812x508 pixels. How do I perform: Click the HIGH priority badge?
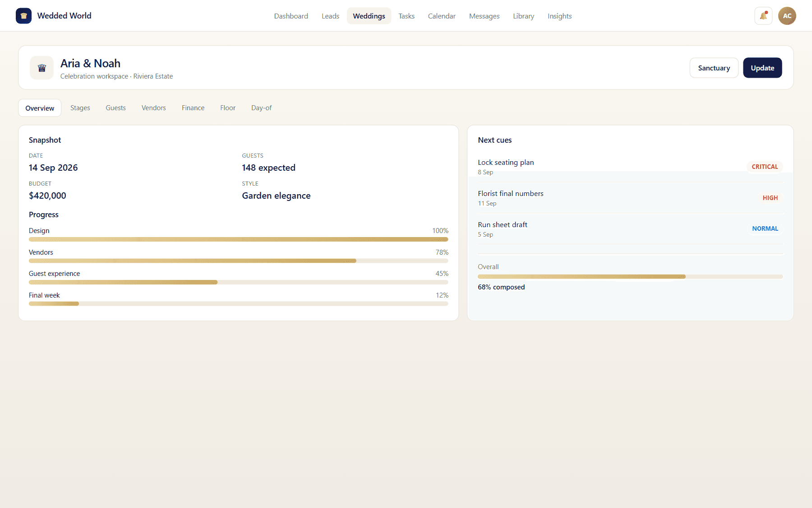click(770, 198)
